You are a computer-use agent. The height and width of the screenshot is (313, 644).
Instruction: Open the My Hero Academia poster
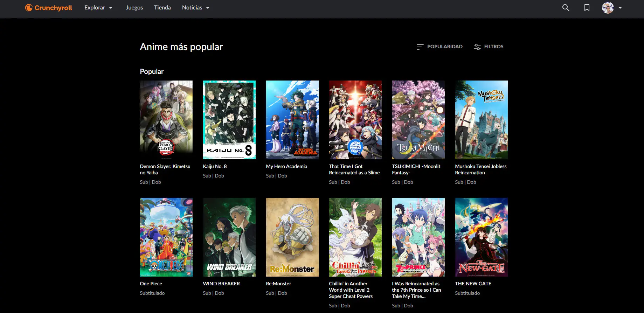pos(292,120)
